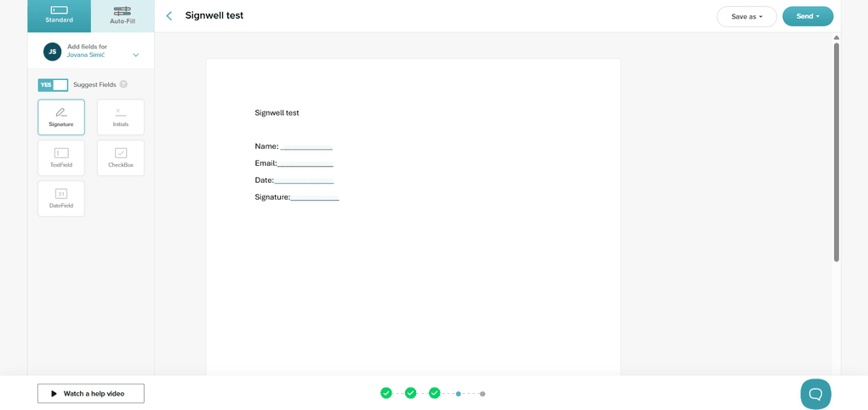Image resolution: width=868 pixels, height=410 pixels.
Task: Click the suggested Email line in document
Action: [305, 164]
